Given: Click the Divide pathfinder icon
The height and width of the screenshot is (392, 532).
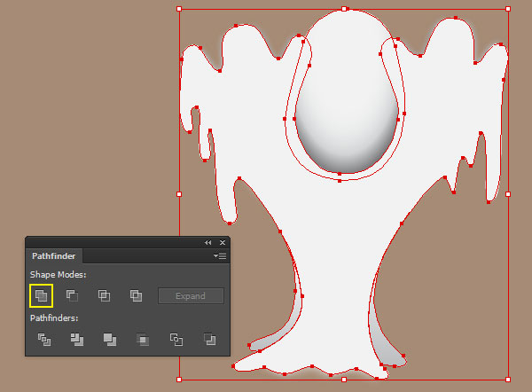Looking at the screenshot, I should pos(44,340).
